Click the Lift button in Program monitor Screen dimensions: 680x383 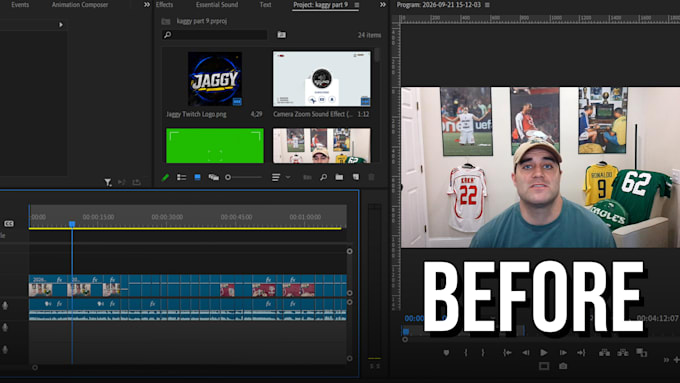pyautogui.click(x=604, y=353)
